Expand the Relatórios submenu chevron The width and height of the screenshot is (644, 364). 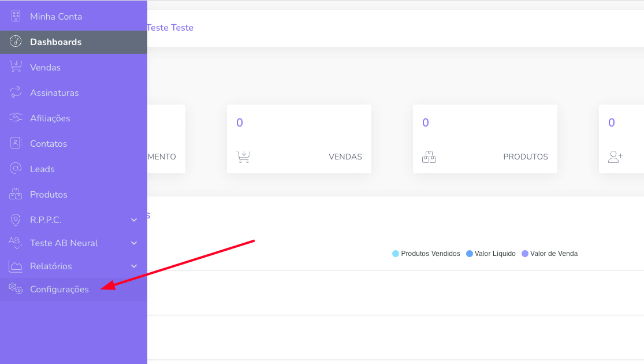tap(134, 266)
